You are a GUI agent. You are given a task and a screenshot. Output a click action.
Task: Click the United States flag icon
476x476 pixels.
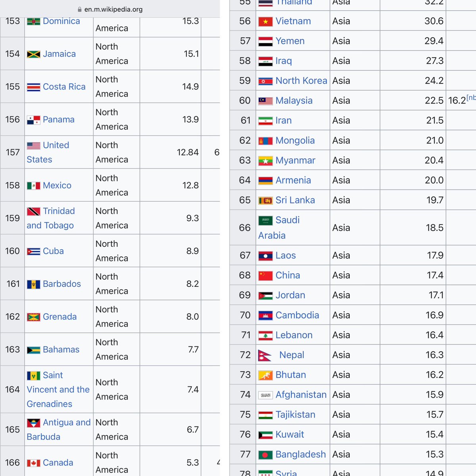(x=34, y=145)
